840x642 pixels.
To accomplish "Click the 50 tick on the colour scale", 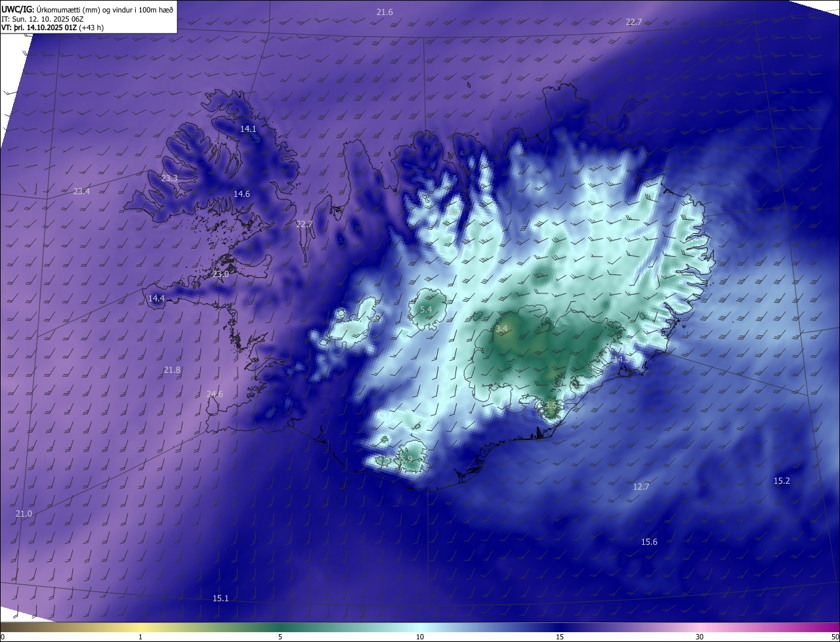I will pos(835,637).
